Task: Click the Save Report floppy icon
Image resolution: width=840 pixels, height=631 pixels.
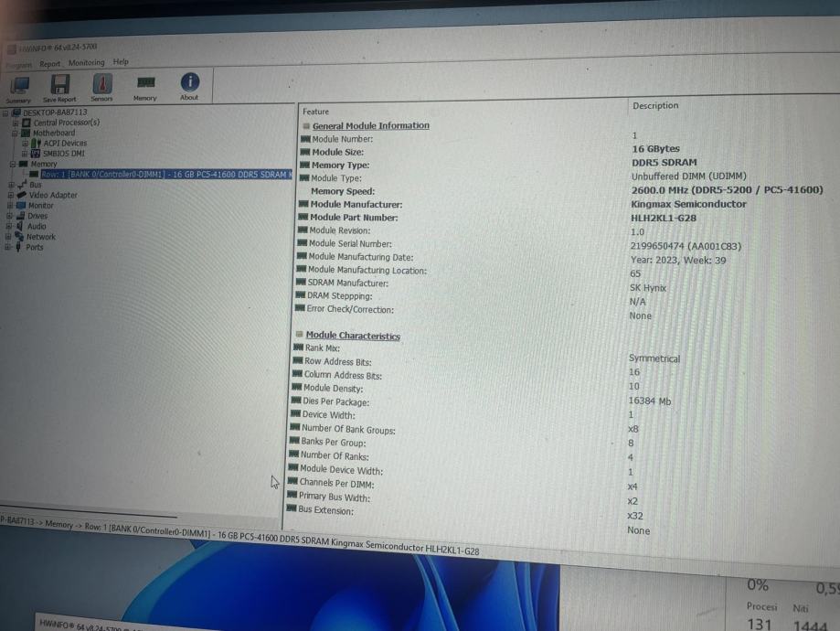Action: pyautogui.click(x=59, y=88)
